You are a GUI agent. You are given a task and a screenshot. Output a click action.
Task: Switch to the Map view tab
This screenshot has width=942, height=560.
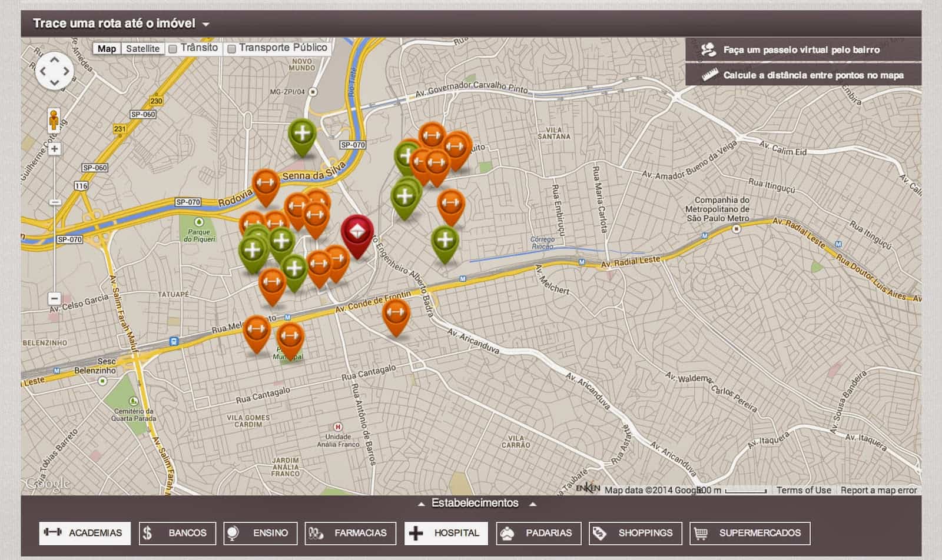pos(107,48)
